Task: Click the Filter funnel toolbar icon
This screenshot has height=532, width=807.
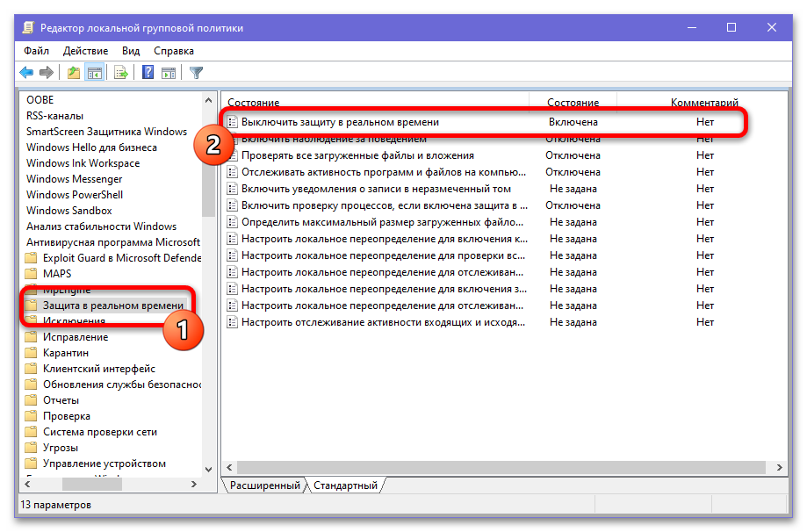Action: (196, 73)
